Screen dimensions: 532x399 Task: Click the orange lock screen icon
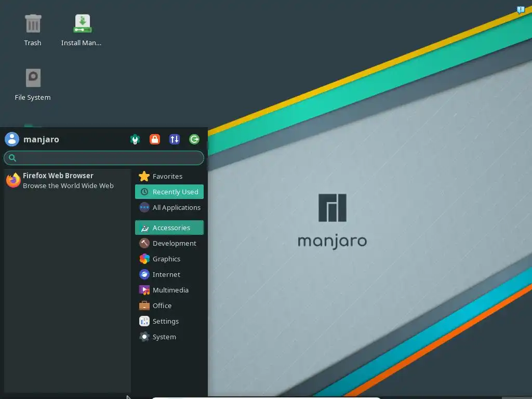[155, 139]
